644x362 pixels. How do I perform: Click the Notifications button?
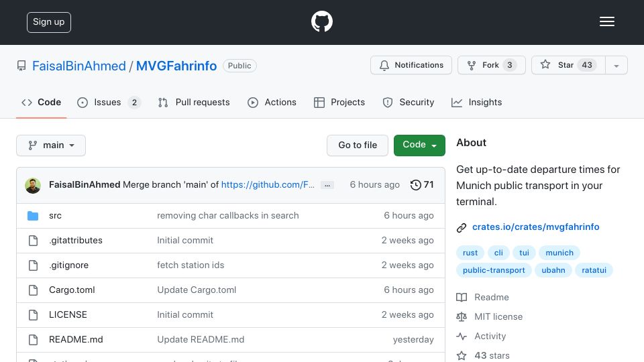(x=411, y=65)
